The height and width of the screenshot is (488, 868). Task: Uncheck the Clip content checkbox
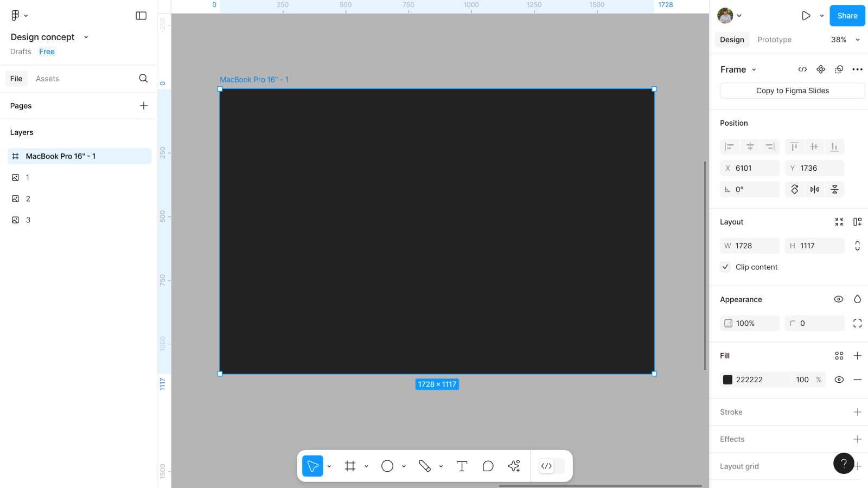coord(725,267)
